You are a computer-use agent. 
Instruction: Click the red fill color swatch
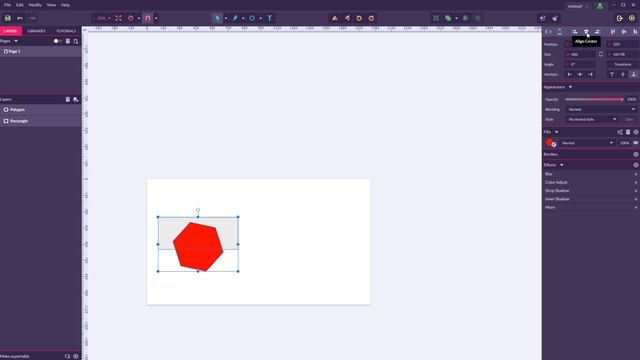click(549, 142)
